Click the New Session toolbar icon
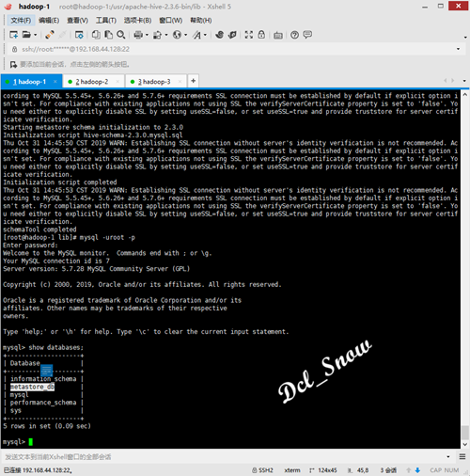470x476 pixels. tap(13, 35)
